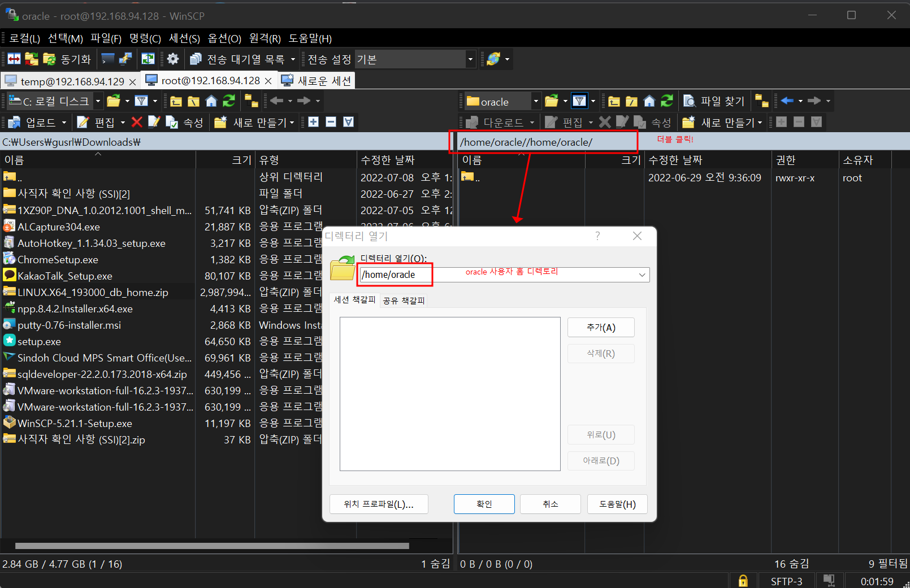The height and width of the screenshot is (588, 910).
Task: Switch to temp@192.168.94.129 session tab
Action: pyautogui.click(x=72, y=81)
